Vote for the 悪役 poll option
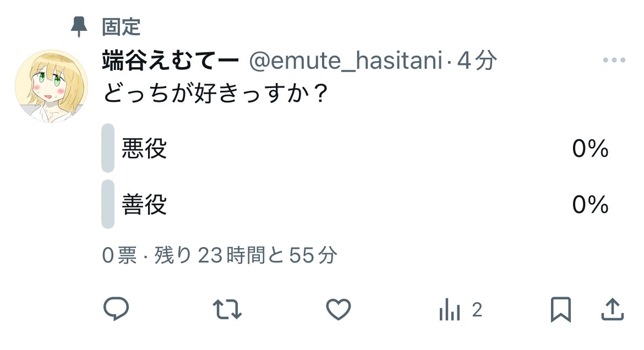This screenshot has width=644, height=350. [x=144, y=149]
